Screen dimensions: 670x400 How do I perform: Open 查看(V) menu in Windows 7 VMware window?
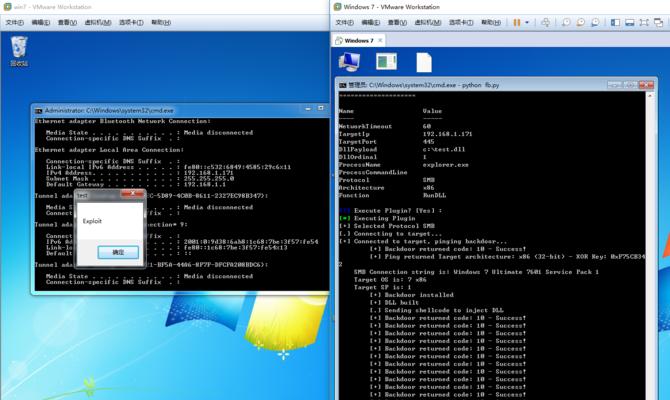397,22
